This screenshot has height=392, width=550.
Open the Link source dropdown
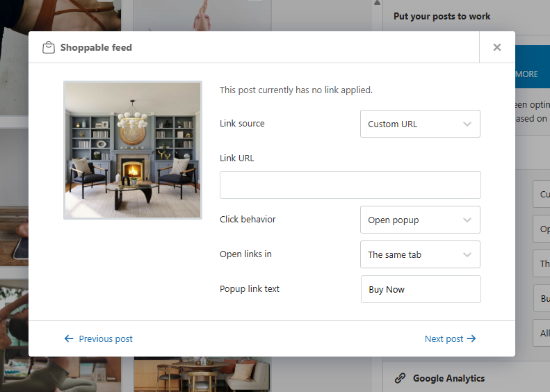tap(420, 124)
